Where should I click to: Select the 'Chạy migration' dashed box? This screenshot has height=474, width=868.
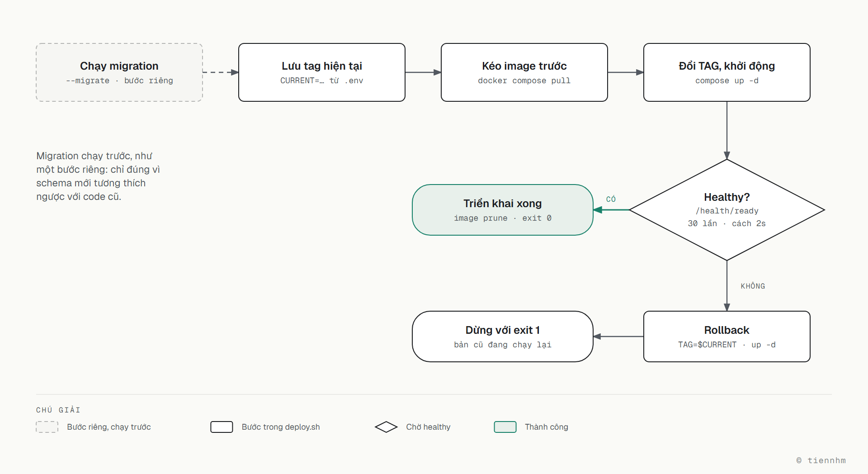click(x=119, y=72)
